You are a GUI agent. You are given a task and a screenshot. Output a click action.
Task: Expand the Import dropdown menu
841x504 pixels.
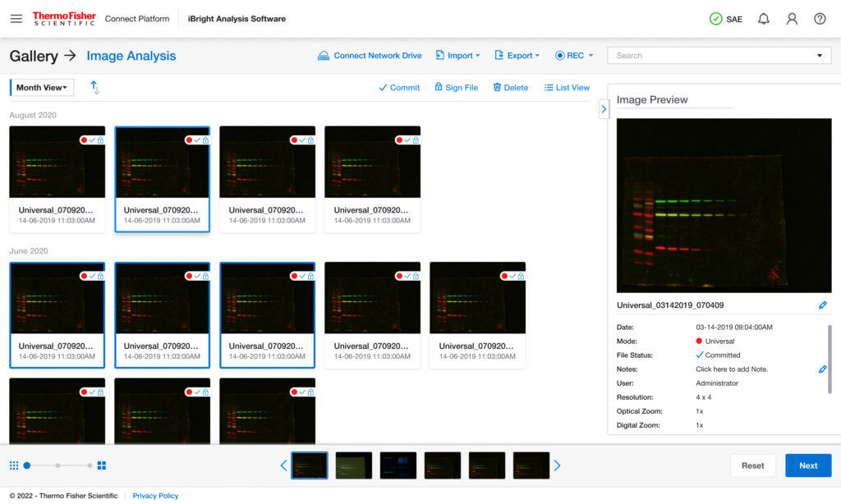458,56
